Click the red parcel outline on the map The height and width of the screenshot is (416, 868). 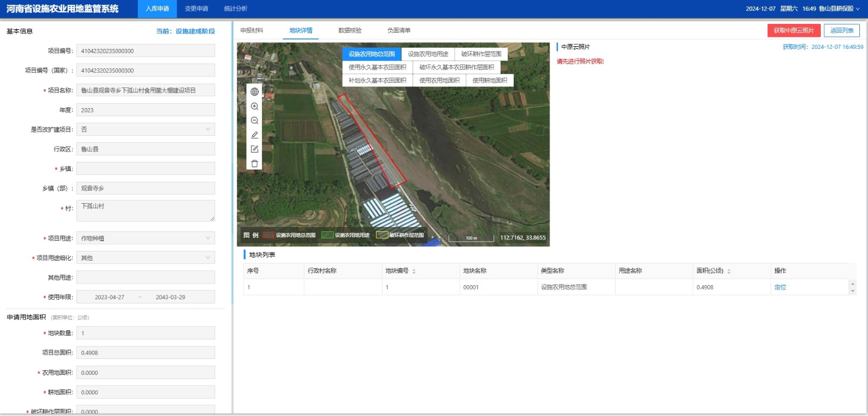click(x=372, y=141)
